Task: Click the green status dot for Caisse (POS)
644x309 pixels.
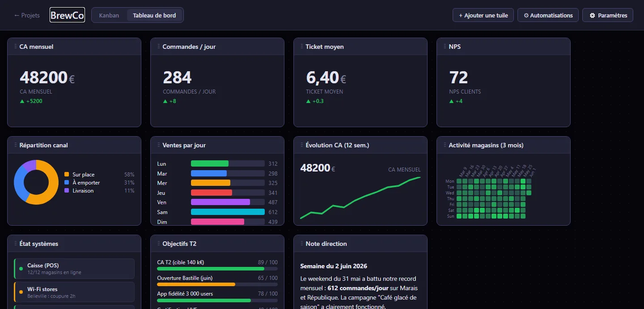Action: (21, 269)
